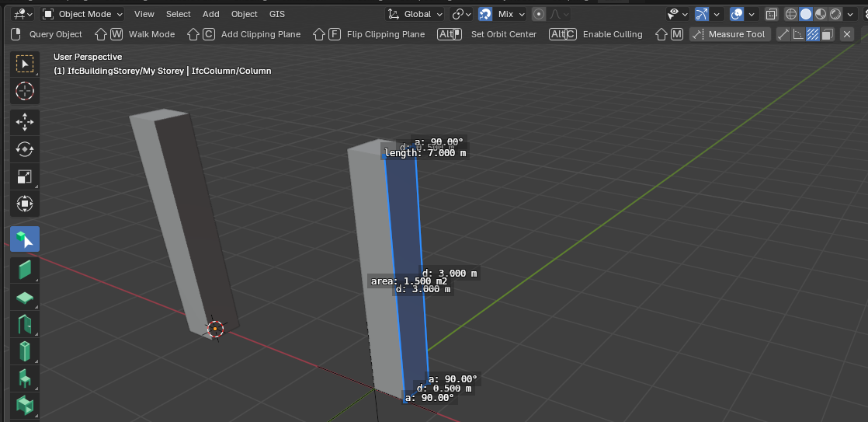Click the face measure cube icon

click(x=827, y=34)
